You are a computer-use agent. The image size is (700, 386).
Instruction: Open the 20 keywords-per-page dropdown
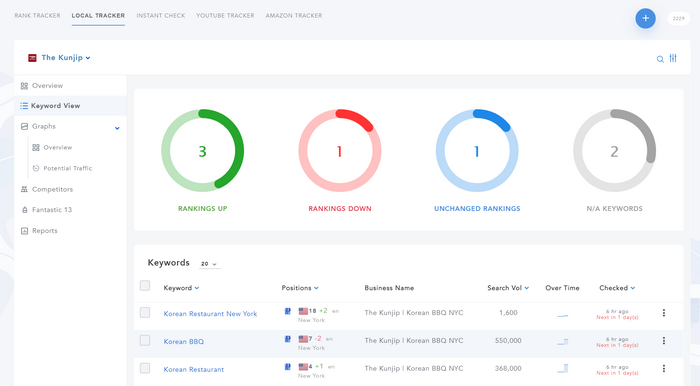tap(209, 264)
